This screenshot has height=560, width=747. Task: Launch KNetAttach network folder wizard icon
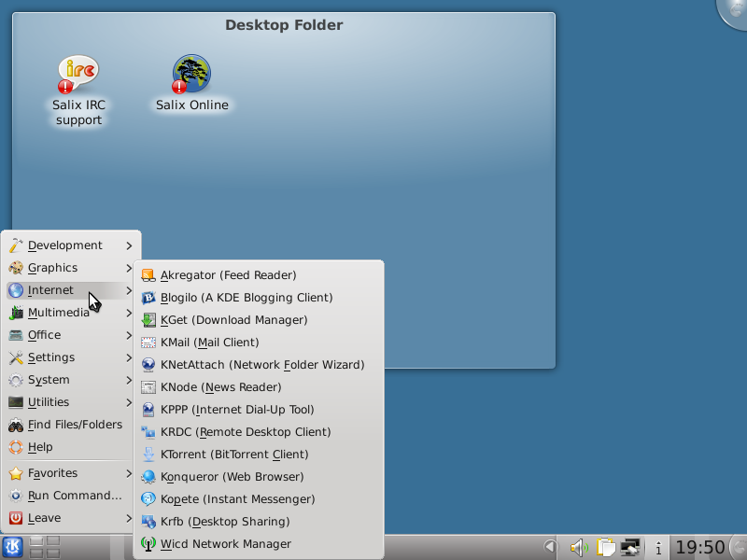pyautogui.click(x=148, y=365)
